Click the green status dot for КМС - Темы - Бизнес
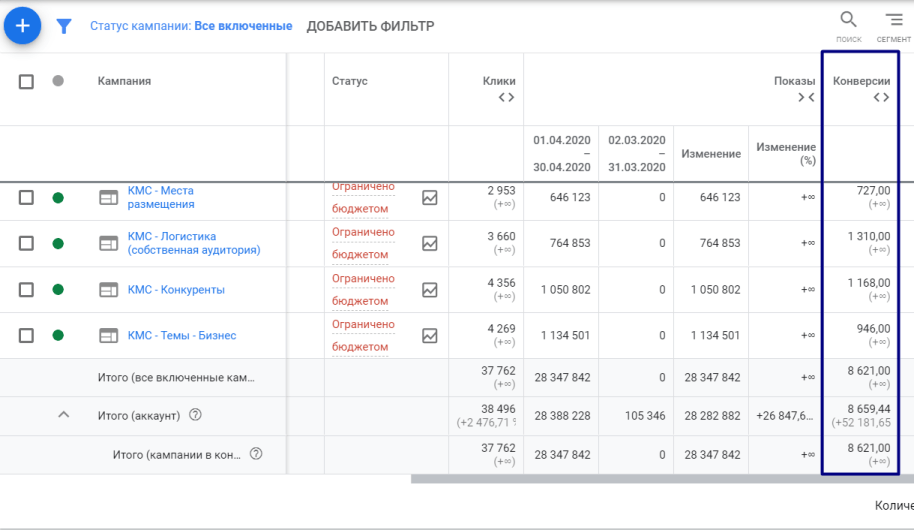Image resolution: width=914 pixels, height=530 pixels. 58,336
